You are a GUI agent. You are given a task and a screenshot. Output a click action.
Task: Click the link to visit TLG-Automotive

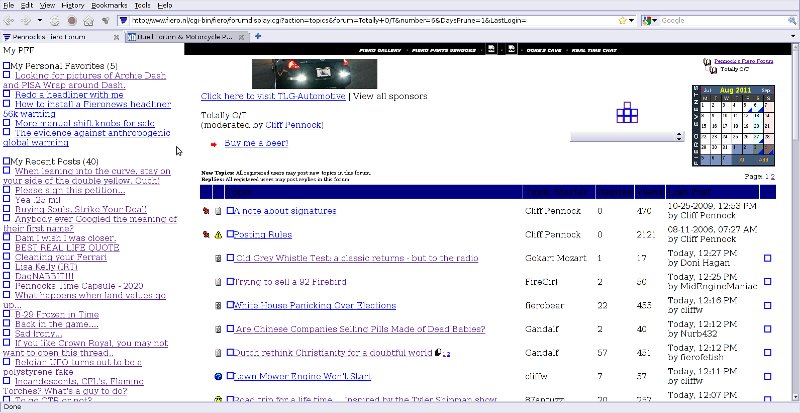click(273, 96)
